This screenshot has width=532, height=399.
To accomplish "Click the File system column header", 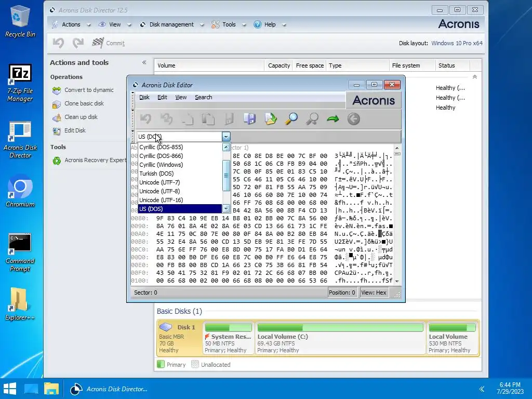I will point(412,65).
